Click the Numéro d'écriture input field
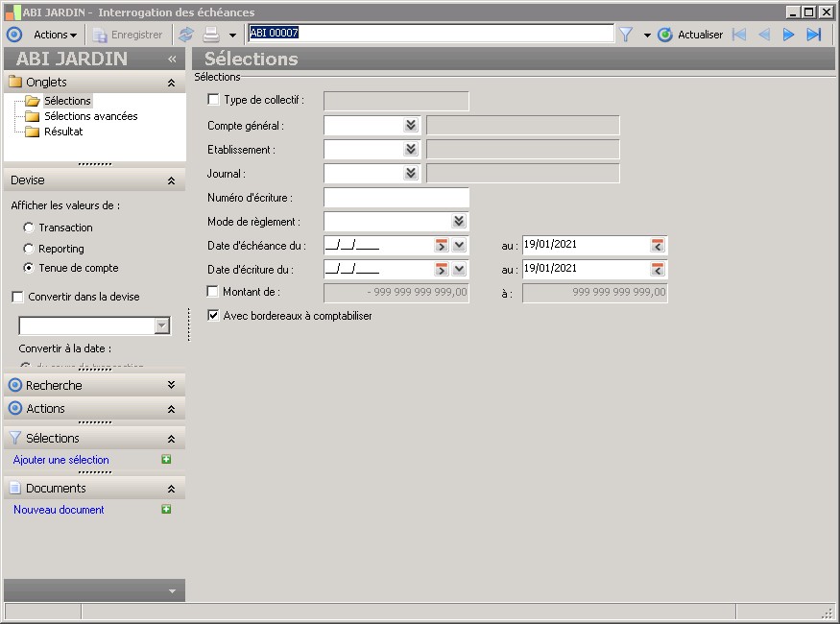This screenshot has height=624, width=840. (x=396, y=198)
